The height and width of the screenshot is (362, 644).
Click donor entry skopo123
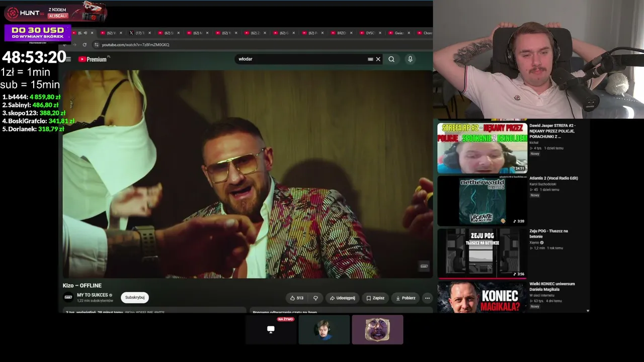pyautogui.click(x=34, y=113)
